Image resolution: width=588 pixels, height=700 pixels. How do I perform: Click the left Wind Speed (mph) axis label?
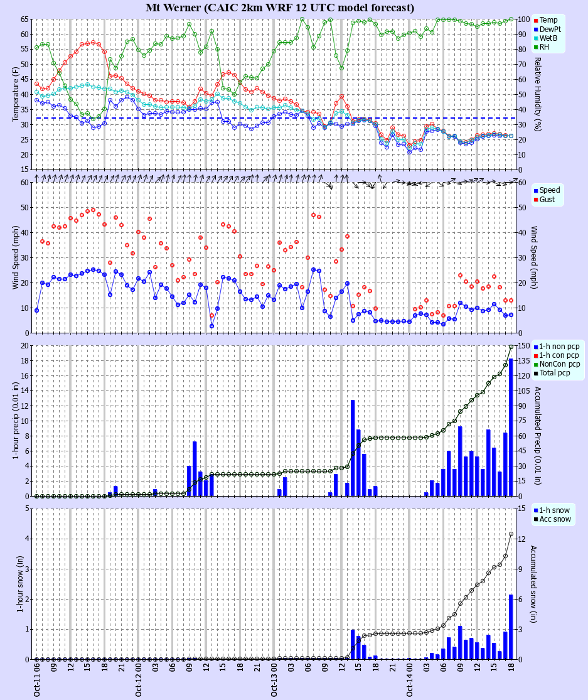[x=16, y=257]
